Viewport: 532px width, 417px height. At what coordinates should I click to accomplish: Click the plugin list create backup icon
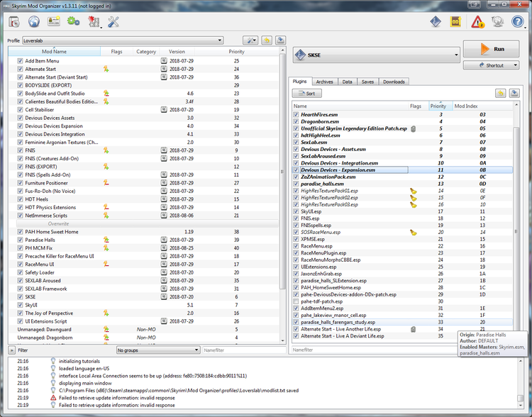coord(514,94)
